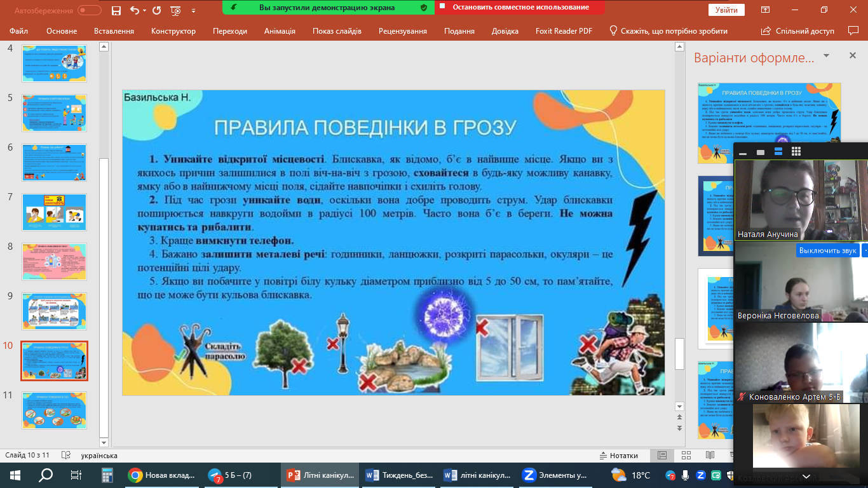Select slide 5 thumbnail
868x488 pixels.
click(x=54, y=112)
